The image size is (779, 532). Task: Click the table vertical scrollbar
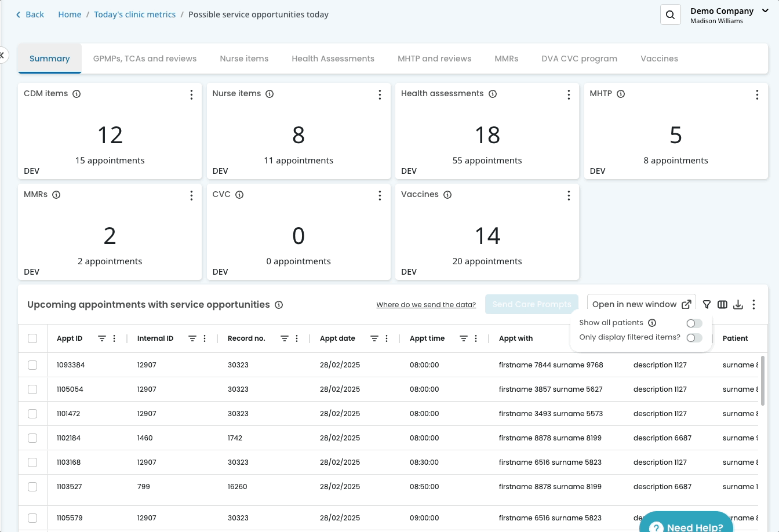[762, 380]
